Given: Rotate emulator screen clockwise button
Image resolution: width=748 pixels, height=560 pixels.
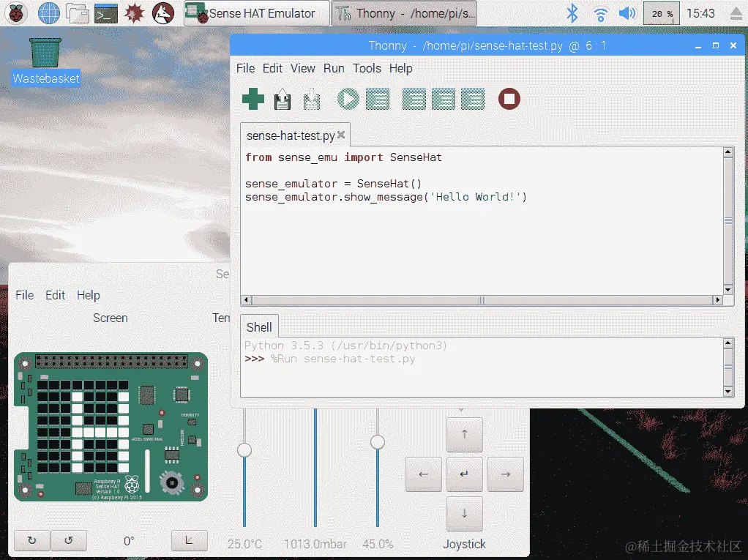Looking at the screenshot, I should pos(32,540).
